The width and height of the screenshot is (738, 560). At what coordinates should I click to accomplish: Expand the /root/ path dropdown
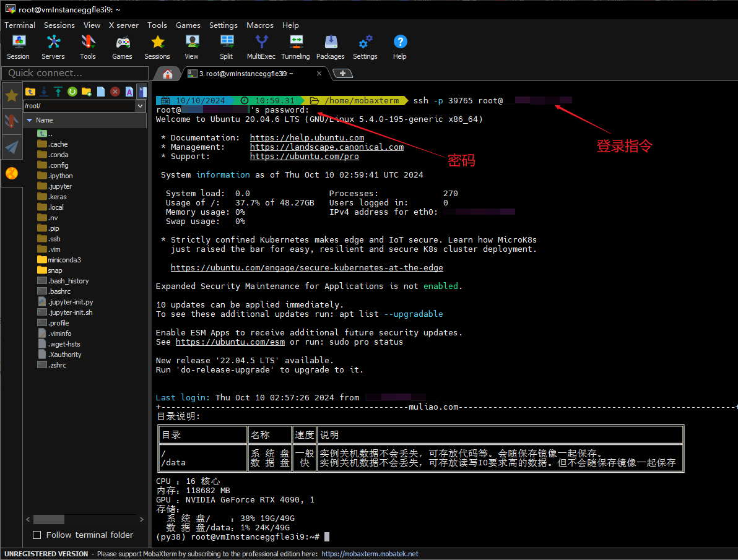coord(139,106)
